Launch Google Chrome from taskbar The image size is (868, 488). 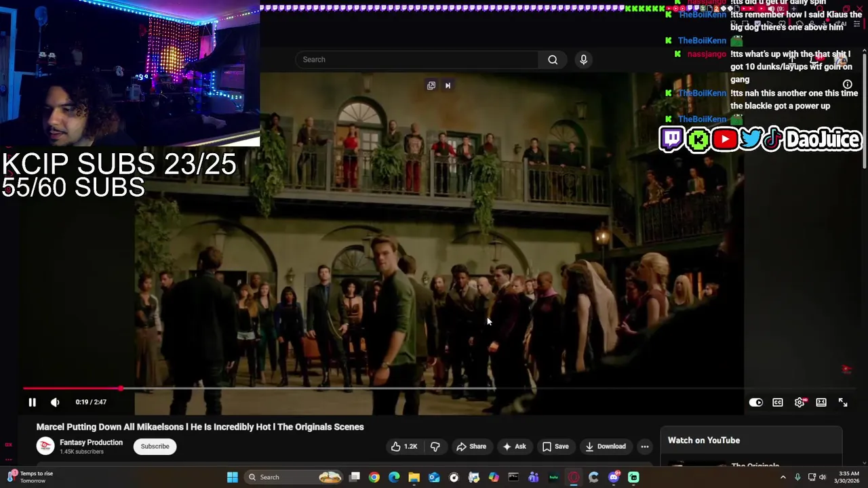click(374, 477)
